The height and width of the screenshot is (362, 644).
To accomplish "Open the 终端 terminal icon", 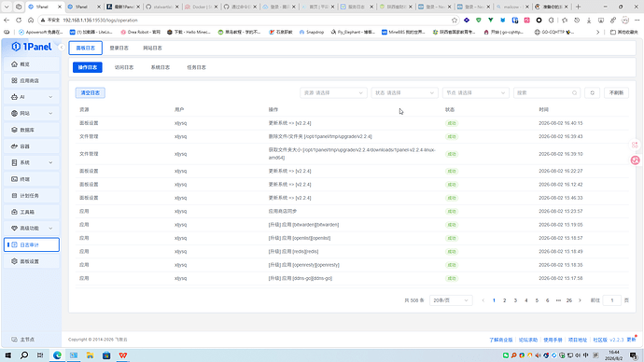I will (x=14, y=179).
